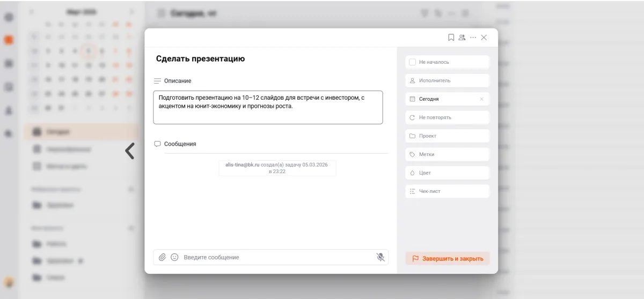Expand the Проект project selector
The height and width of the screenshot is (299, 644).
click(447, 136)
